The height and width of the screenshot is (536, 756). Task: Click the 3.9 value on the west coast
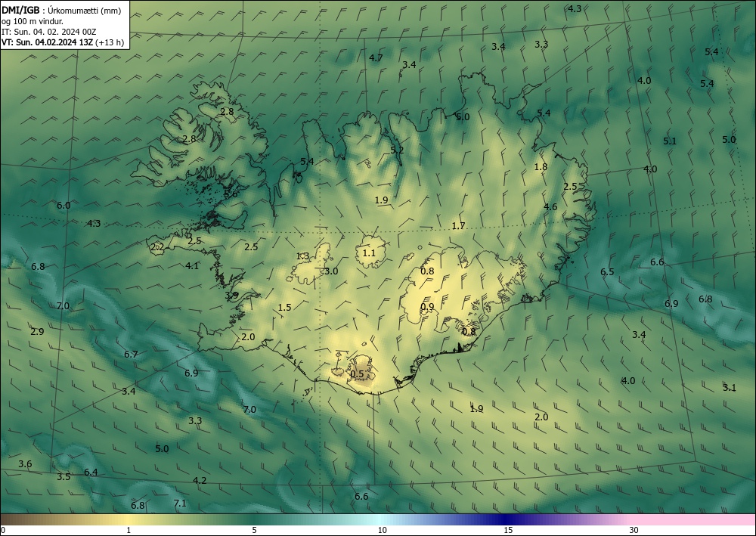pos(231,295)
